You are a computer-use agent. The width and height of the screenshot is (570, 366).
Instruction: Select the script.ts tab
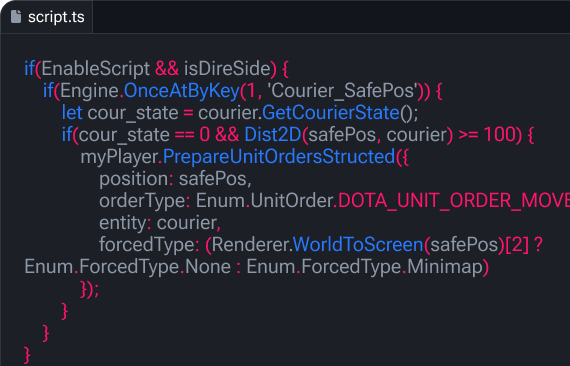(47, 17)
